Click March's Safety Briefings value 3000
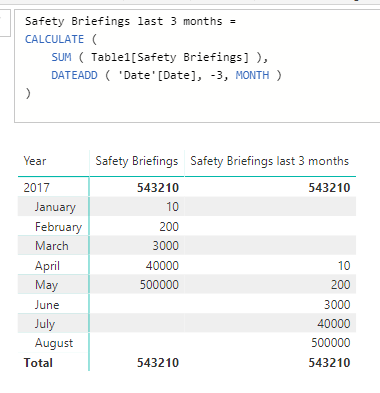 166,246
